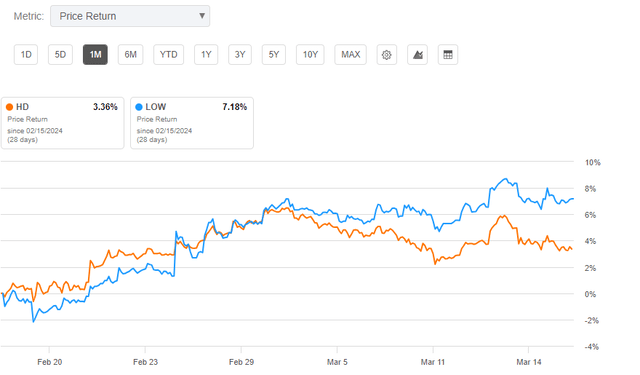The height and width of the screenshot is (375, 640).
Task: Select the MAX time range
Action: coord(351,55)
